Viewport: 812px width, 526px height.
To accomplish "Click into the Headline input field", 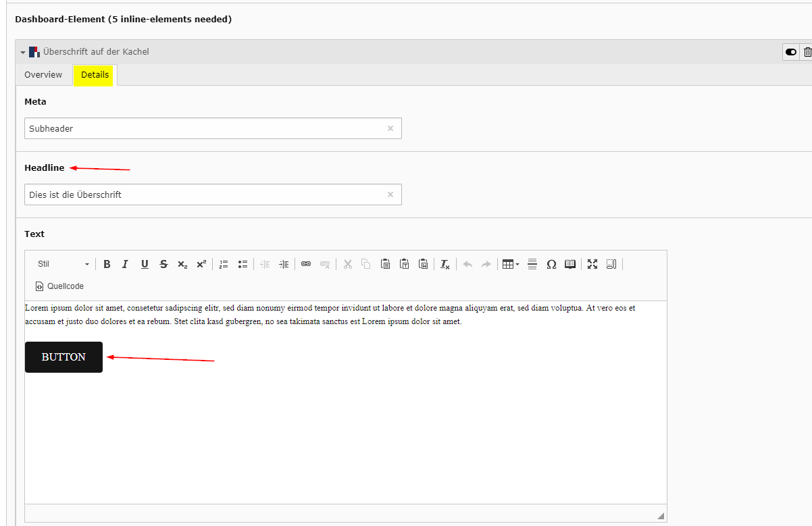I will [x=203, y=194].
